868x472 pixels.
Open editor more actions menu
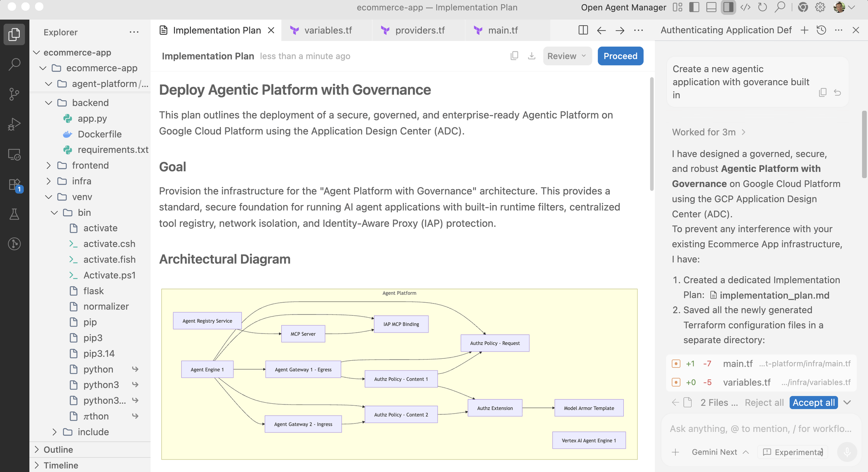pos(638,30)
